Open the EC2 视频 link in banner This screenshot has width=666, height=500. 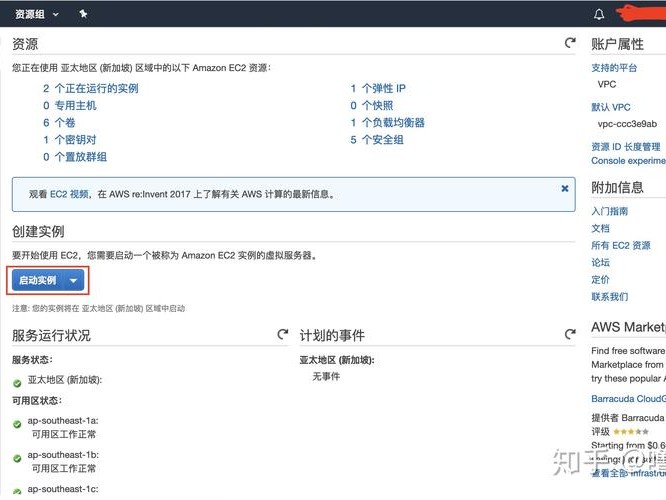69,194
